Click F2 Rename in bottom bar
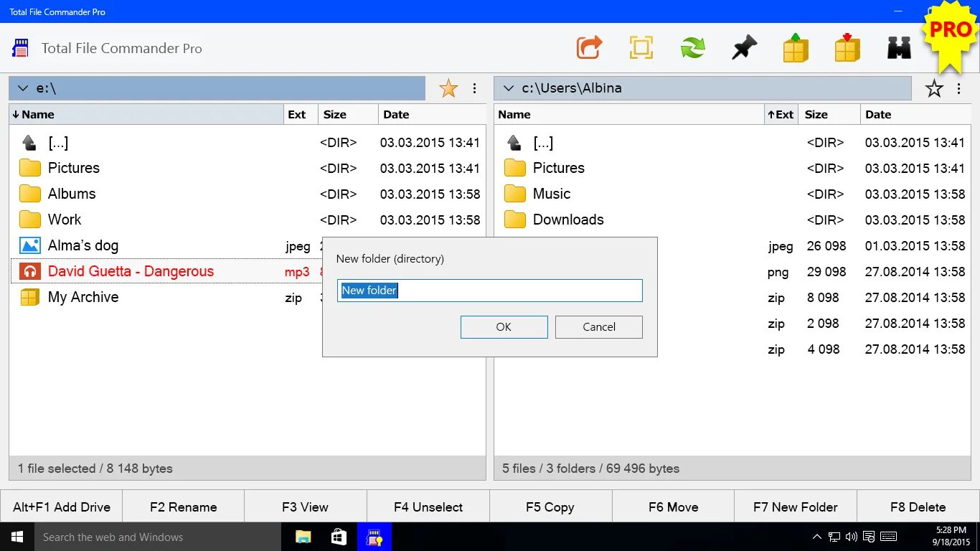Image resolution: width=980 pixels, height=551 pixels. tap(184, 507)
